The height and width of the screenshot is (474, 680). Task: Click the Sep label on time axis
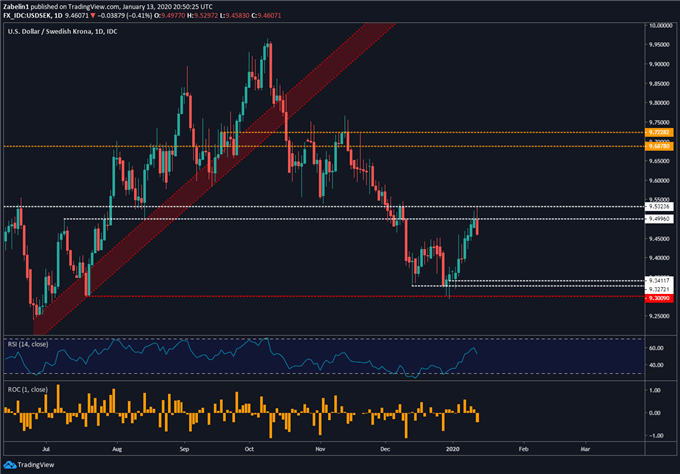tap(184, 449)
